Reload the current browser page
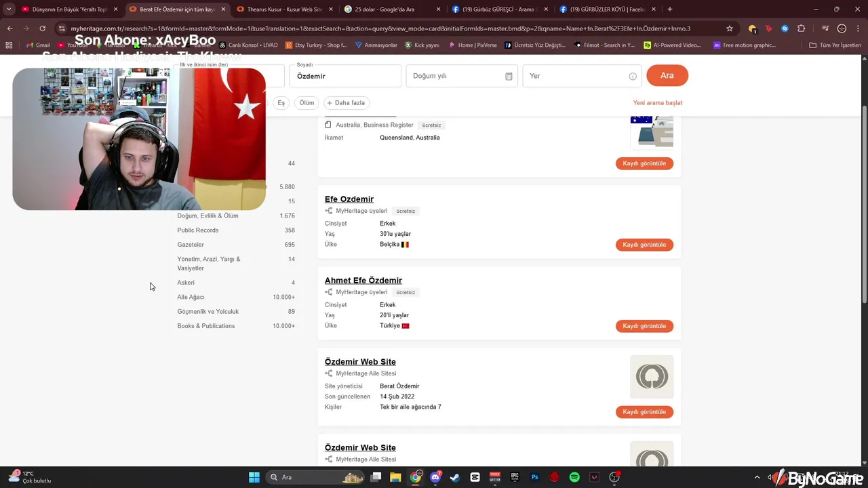 [x=42, y=28]
